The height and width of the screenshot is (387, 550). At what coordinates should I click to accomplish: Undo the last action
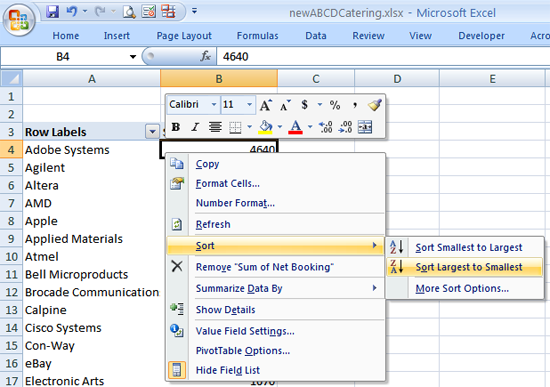tap(72, 12)
